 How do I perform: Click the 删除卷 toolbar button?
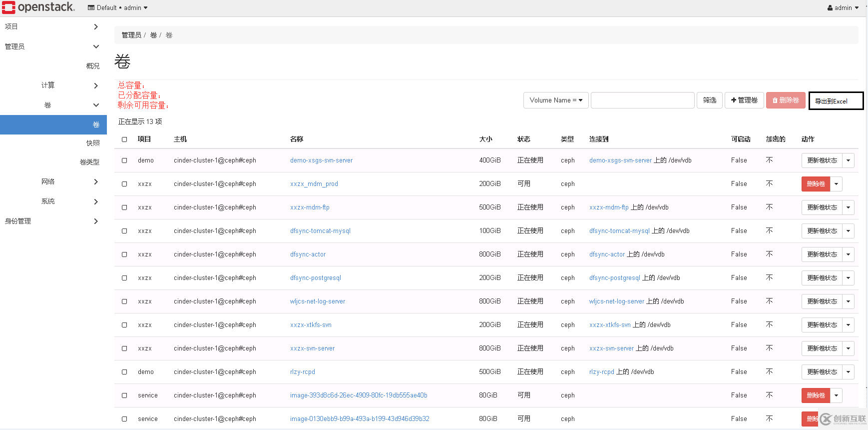tap(786, 100)
